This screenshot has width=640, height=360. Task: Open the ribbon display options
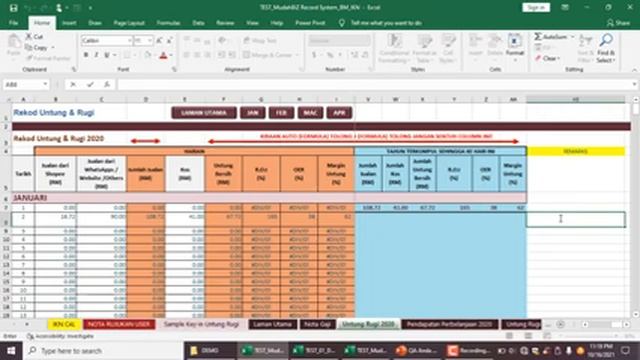565,7
